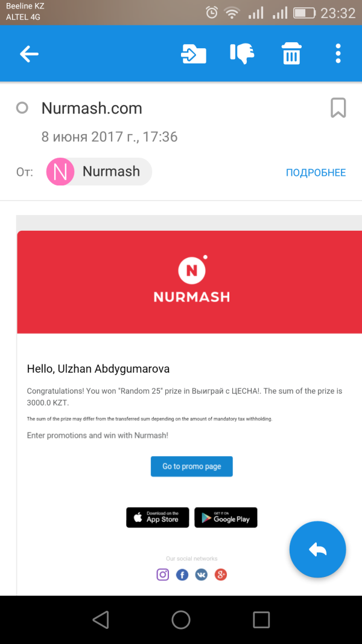Screen dimensions: 362x644
Task: Mark as spam with thumbs-down icon
Action: coord(242,54)
